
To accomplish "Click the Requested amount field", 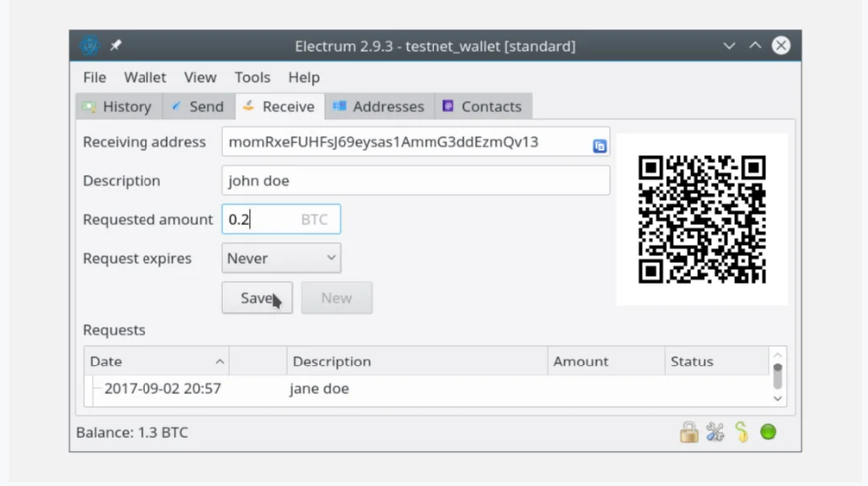I will click(281, 219).
